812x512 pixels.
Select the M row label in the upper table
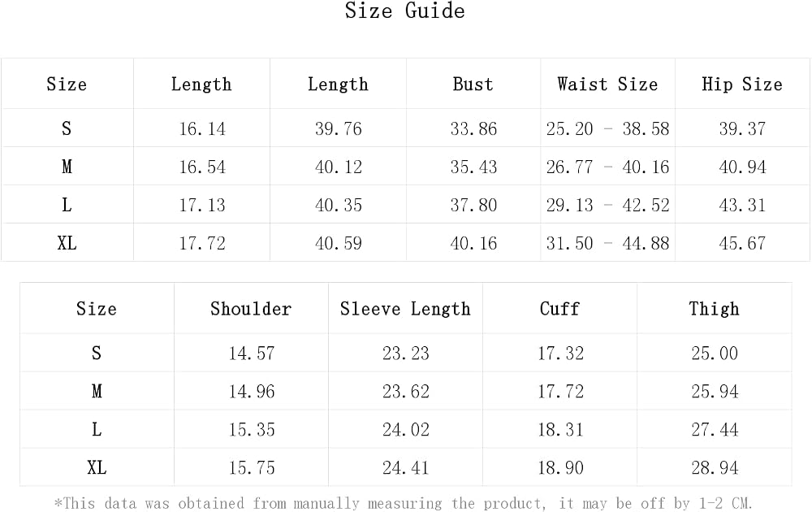point(67,167)
